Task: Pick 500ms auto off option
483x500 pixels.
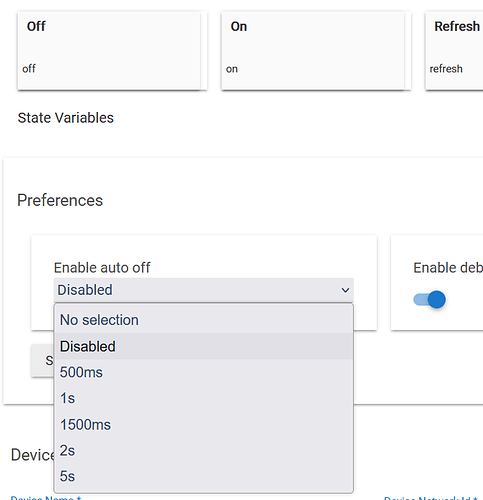Action: (204, 372)
